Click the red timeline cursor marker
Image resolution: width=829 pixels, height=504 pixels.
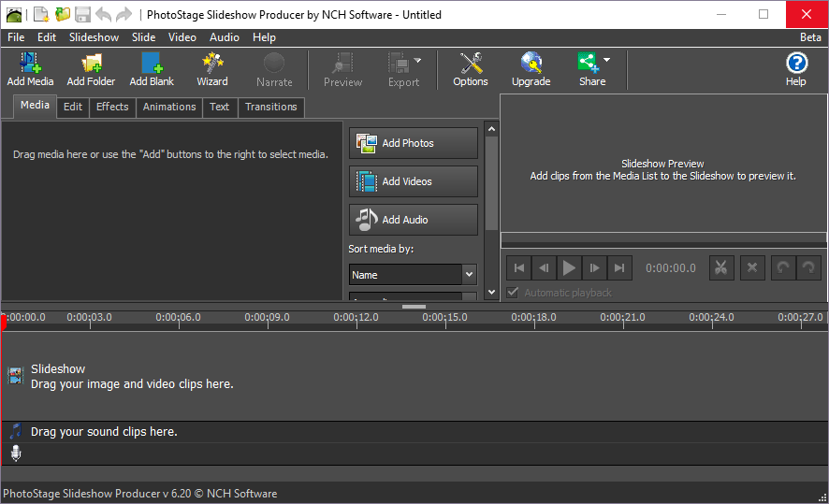pos(4,323)
